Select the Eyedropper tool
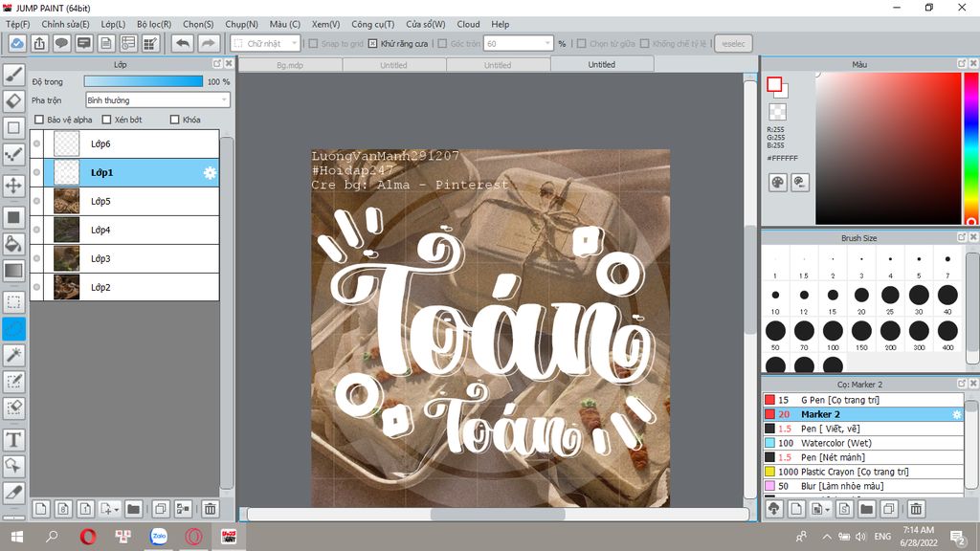This screenshot has width=980, height=551. (14, 493)
